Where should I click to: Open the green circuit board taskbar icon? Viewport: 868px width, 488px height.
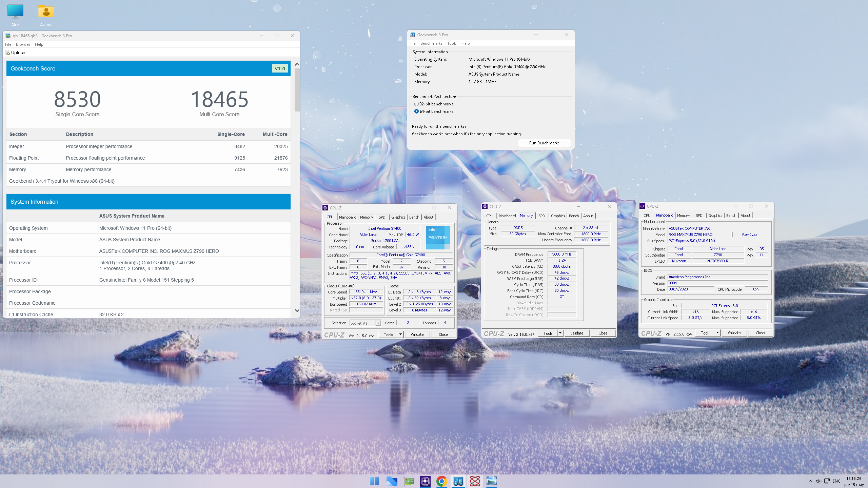[x=409, y=481]
